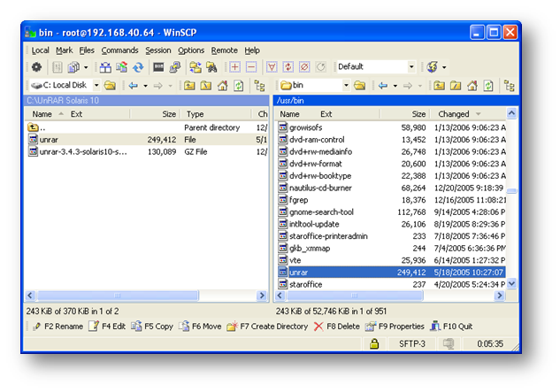
Task: Click remote Parent Directory folder icon
Action: (439, 86)
